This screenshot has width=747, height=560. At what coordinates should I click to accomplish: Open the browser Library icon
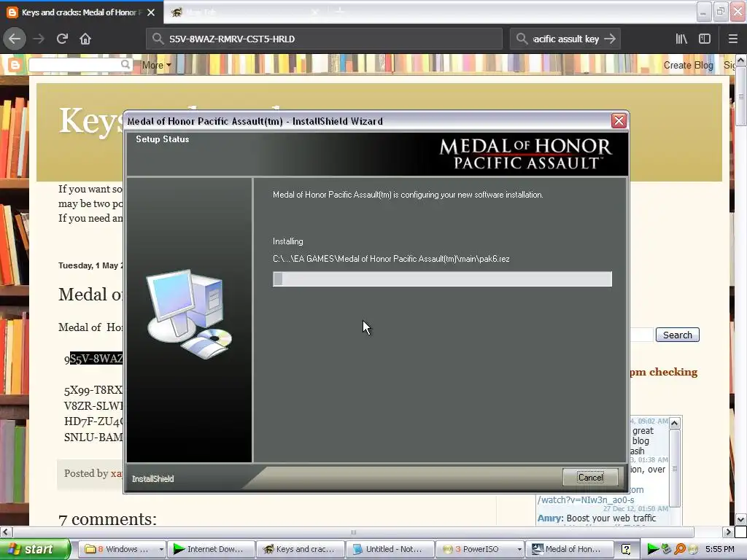681,39
